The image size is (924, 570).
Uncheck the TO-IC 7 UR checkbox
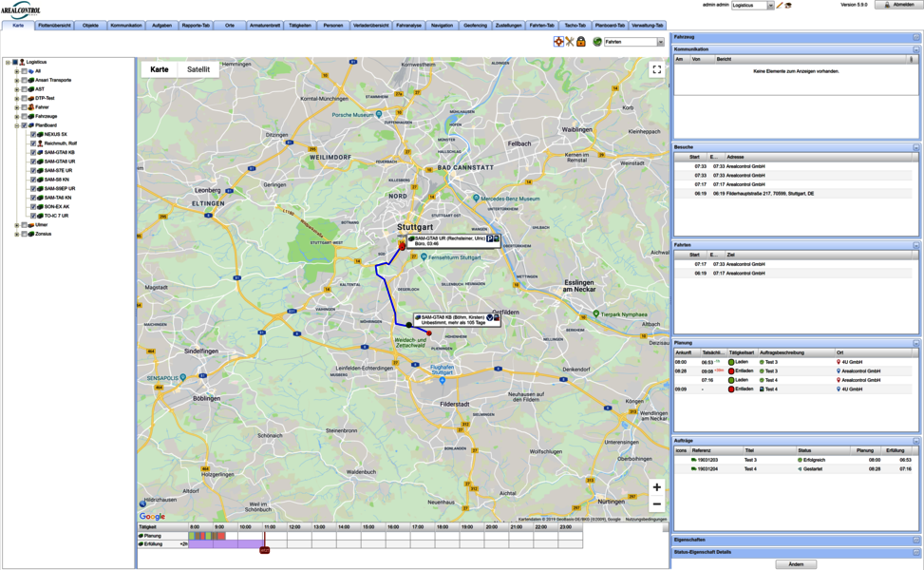point(33,216)
